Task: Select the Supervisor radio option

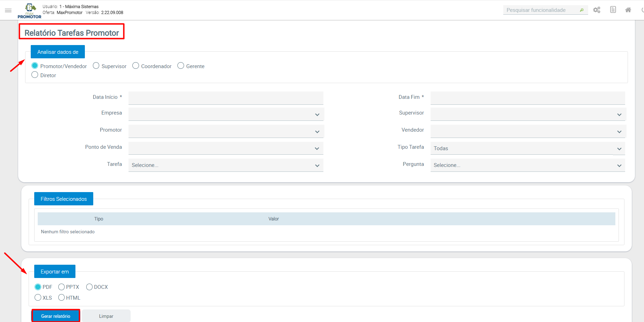Action: pyautogui.click(x=96, y=66)
